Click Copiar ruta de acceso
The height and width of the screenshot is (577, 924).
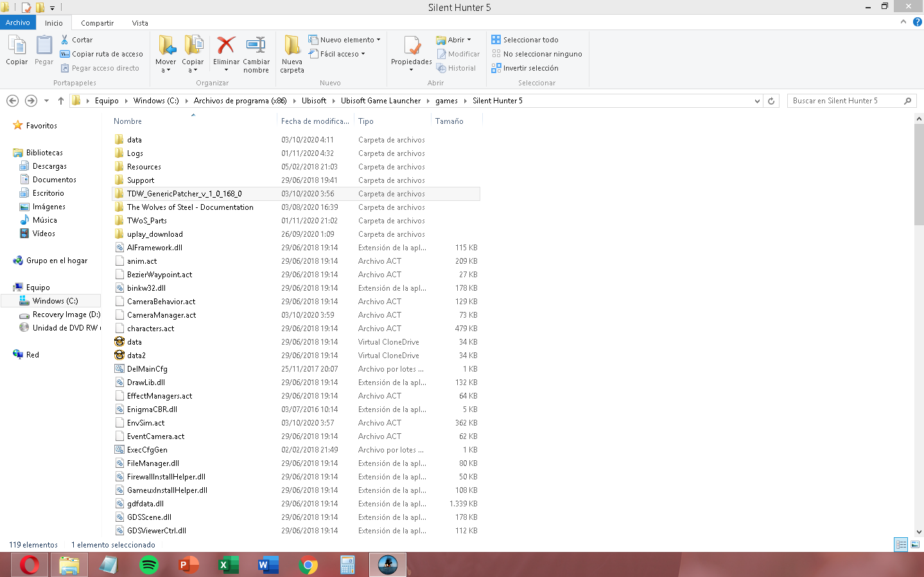[101, 54]
